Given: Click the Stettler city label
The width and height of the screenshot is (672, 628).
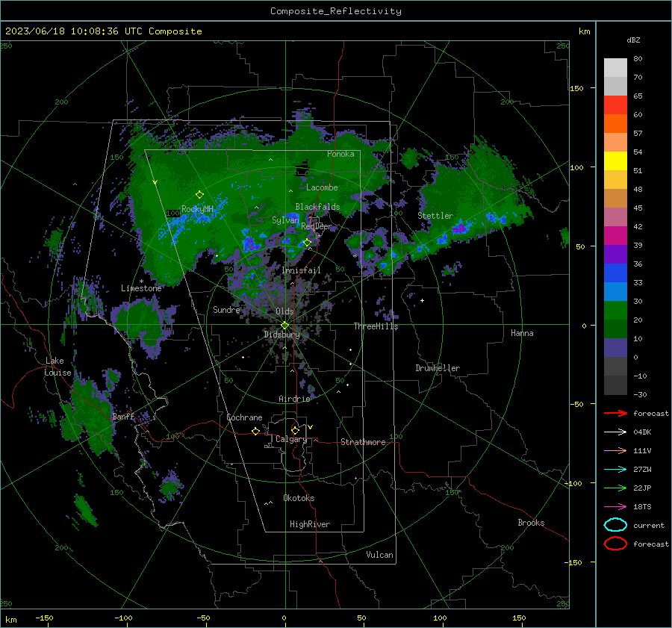Looking at the screenshot, I should tap(435, 216).
